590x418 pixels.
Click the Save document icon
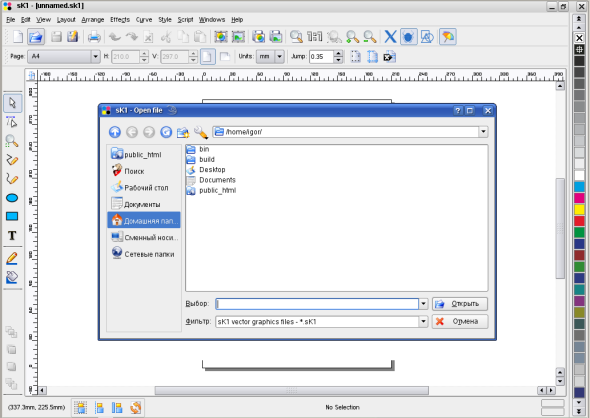point(56,36)
